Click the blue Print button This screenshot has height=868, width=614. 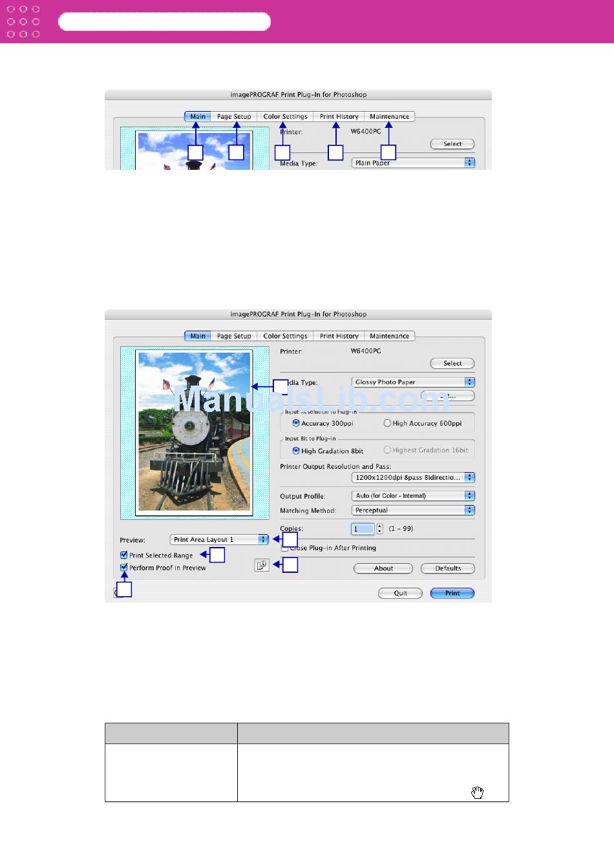452,593
